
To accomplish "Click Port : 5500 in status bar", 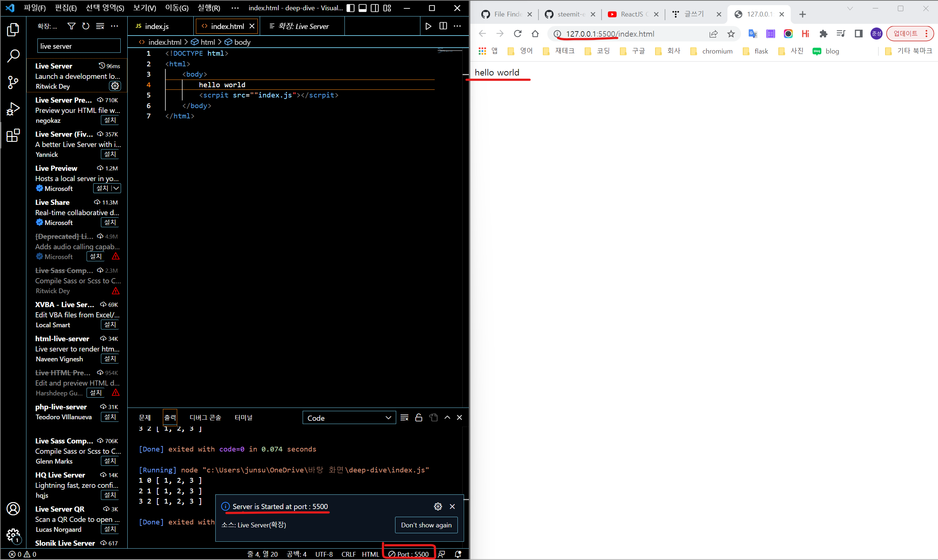I will click(409, 554).
